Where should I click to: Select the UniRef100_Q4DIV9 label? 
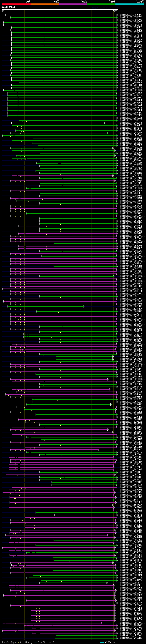(131, 633)
